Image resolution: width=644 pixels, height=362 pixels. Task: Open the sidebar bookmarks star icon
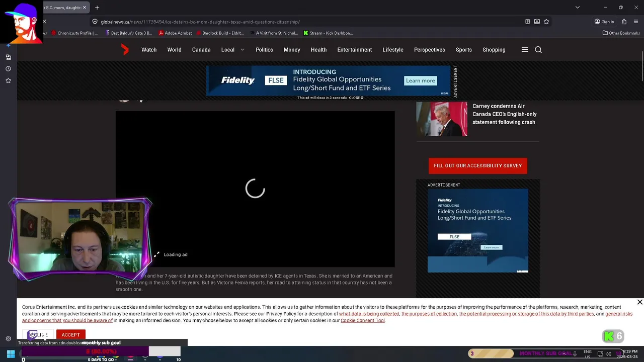[8, 80]
